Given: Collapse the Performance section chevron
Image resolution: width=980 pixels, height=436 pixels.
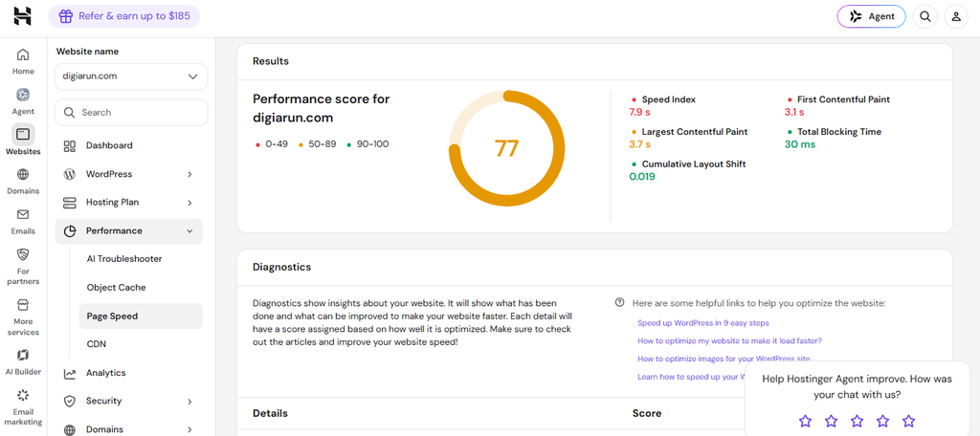Looking at the screenshot, I should 189,231.
